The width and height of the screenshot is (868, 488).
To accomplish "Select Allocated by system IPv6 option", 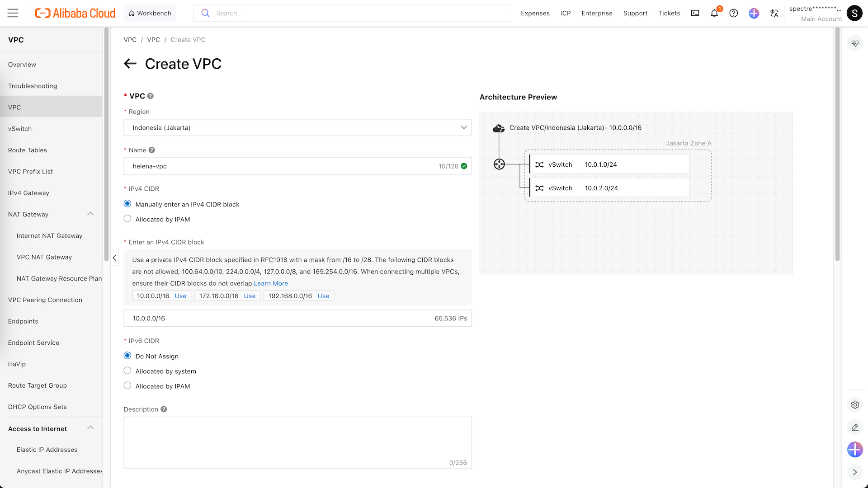I will 127,371.
